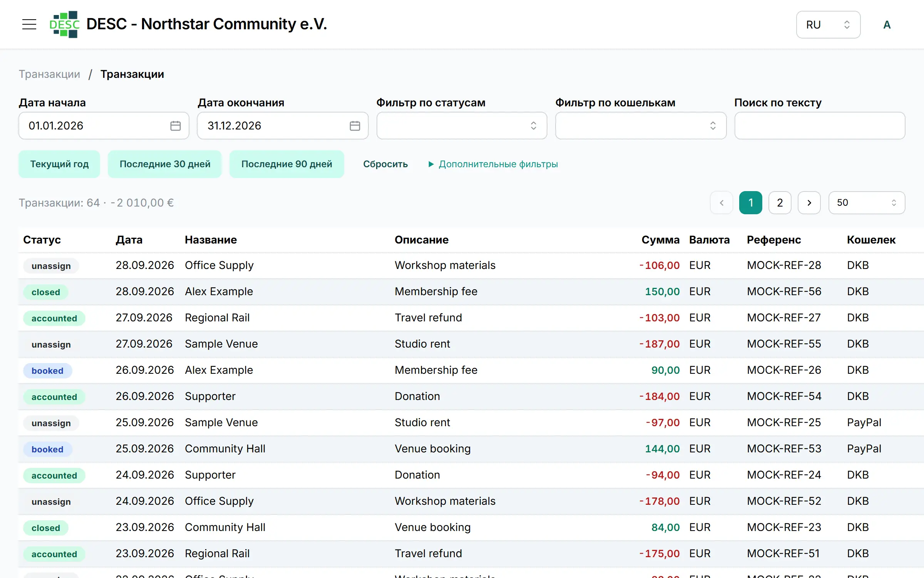Click amount -184,00 in Supporter row
The image size is (924, 578).
(x=660, y=396)
